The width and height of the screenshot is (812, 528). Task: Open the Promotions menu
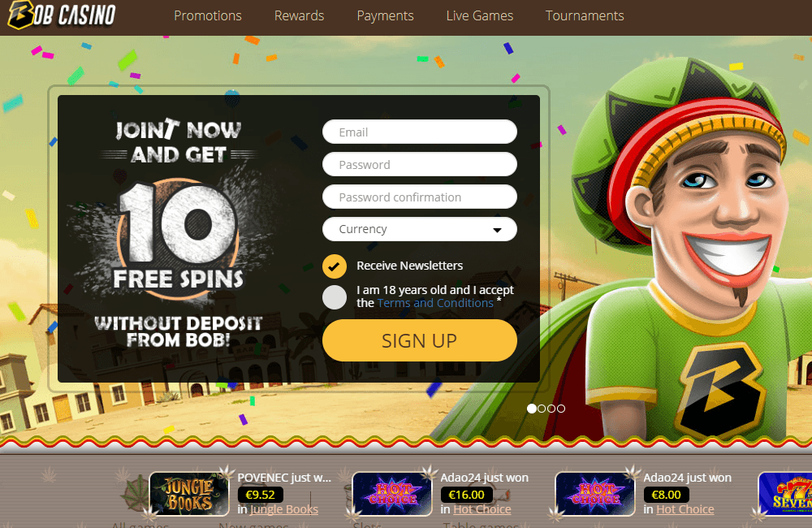(208, 16)
